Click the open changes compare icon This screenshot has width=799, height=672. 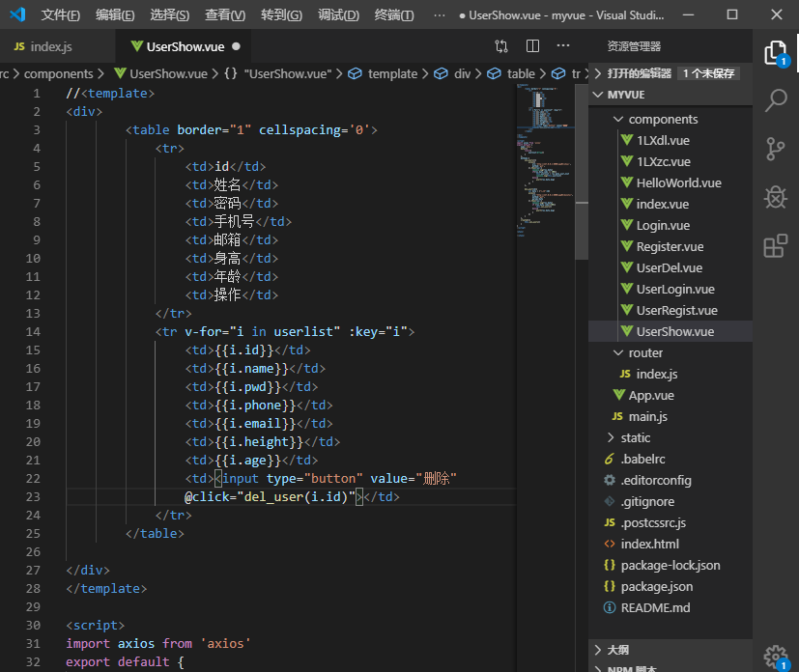(x=501, y=46)
